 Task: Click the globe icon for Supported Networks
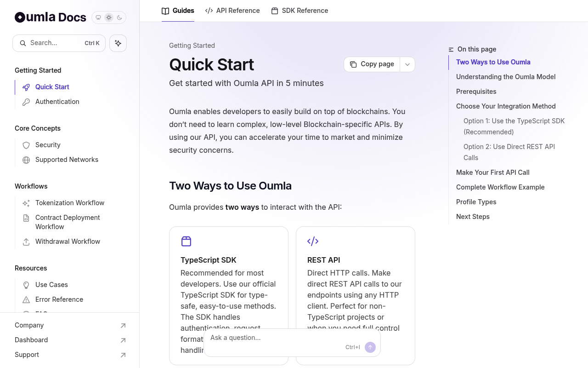pyautogui.click(x=26, y=160)
